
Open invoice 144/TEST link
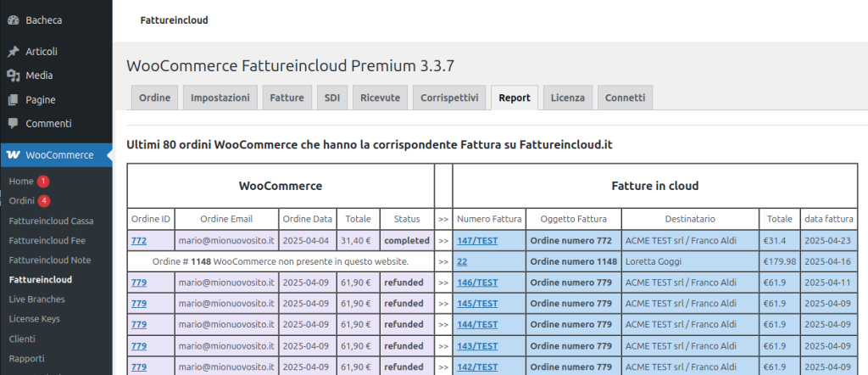click(477, 325)
